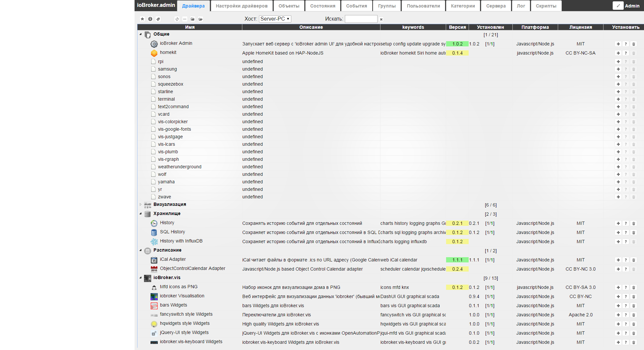644x350 pixels.
Task: Collapse the Общие group
Action: pos(141,34)
